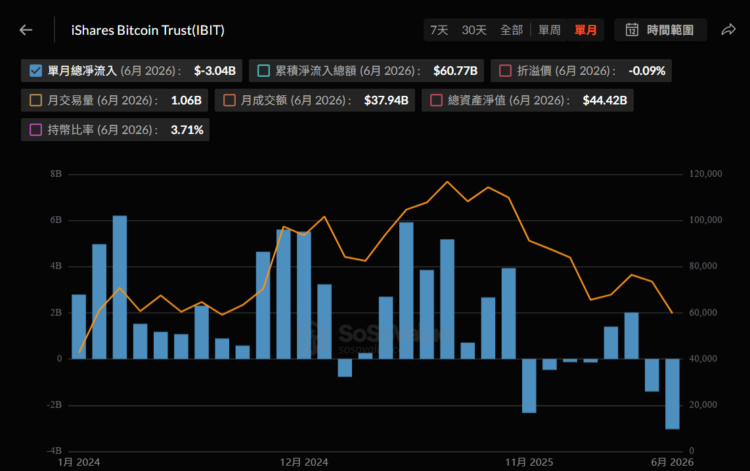The image size is (750, 471).
Task: Click the 20,000 right axis label
Action: (703, 405)
